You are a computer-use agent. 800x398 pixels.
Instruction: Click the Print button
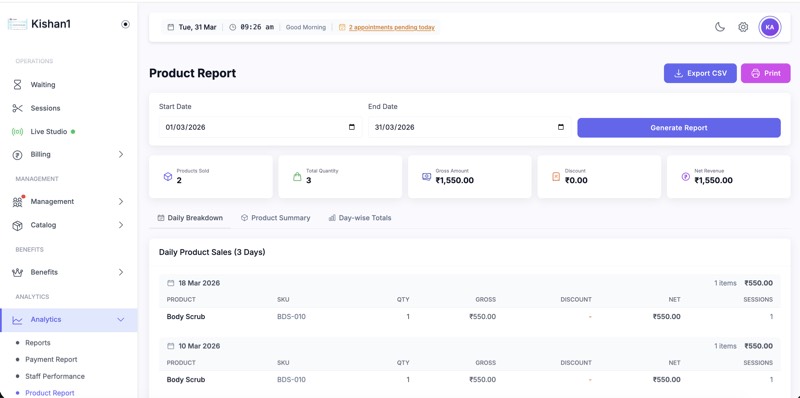(x=765, y=73)
